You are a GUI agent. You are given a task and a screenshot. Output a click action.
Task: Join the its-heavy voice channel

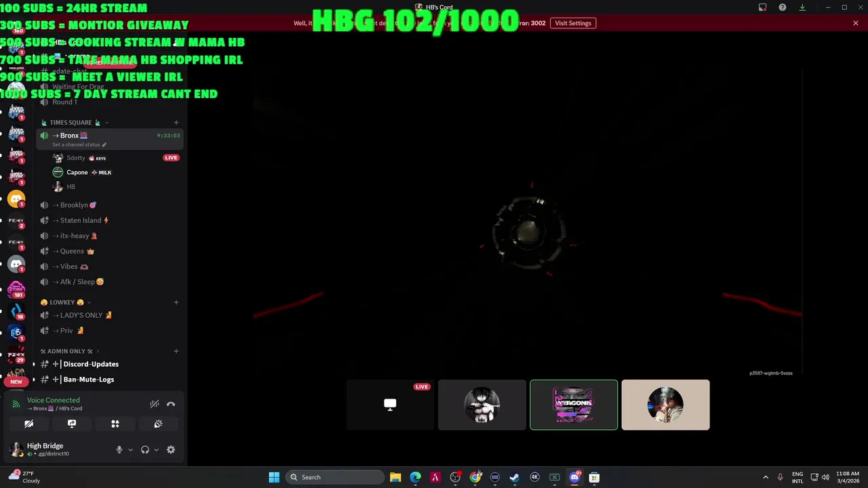[x=110, y=236]
